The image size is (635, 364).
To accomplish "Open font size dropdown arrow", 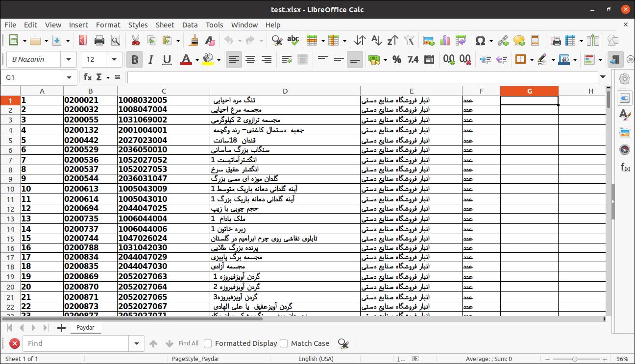I will point(114,59).
